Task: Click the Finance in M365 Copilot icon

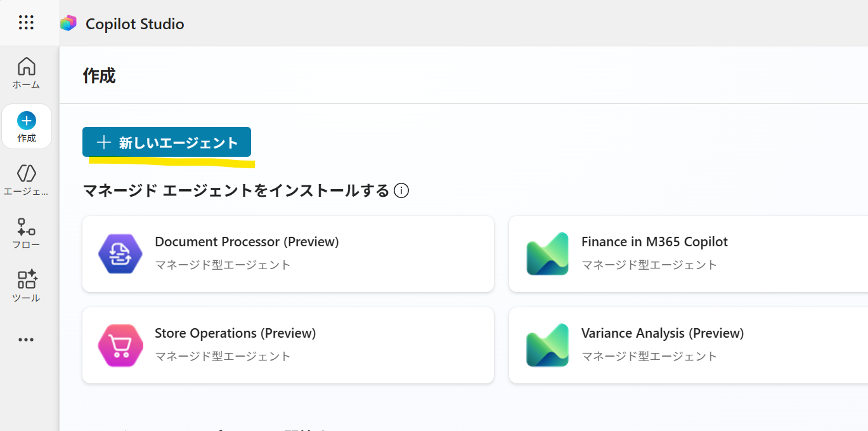Action: pyautogui.click(x=547, y=254)
